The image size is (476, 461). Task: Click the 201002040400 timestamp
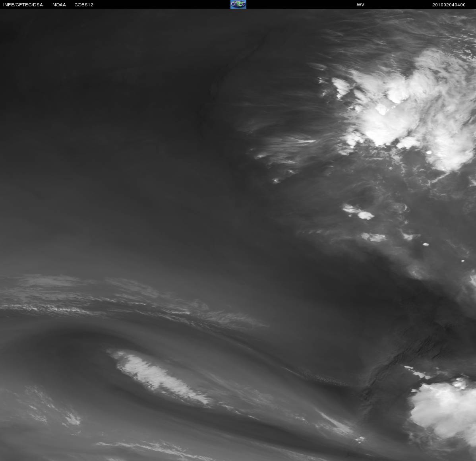click(x=449, y=5)
